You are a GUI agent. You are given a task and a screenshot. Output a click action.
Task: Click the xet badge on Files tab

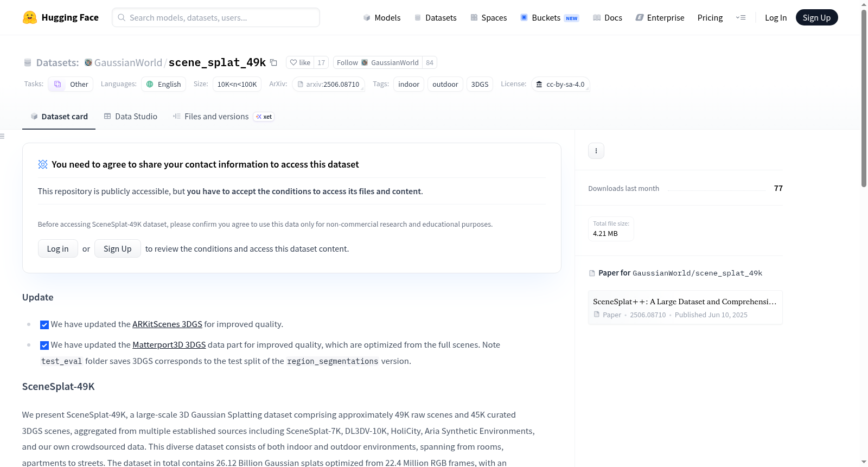coord(264,117)
